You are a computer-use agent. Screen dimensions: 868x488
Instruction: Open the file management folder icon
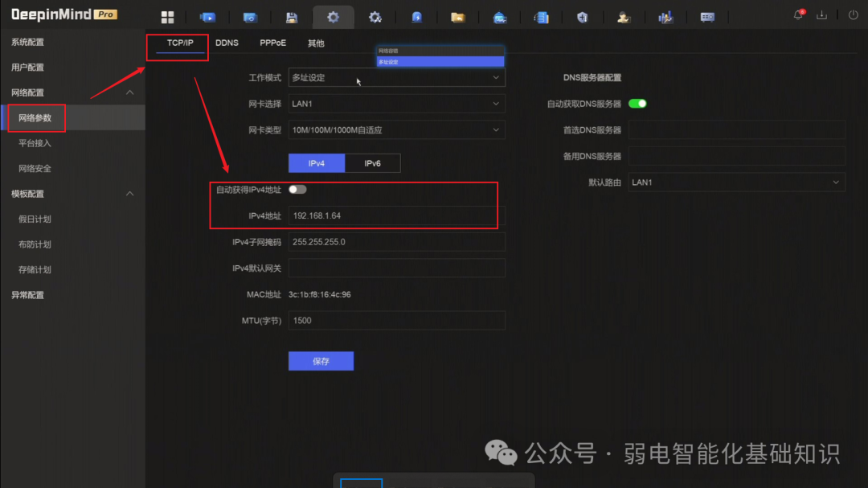(x=458, y=17)
